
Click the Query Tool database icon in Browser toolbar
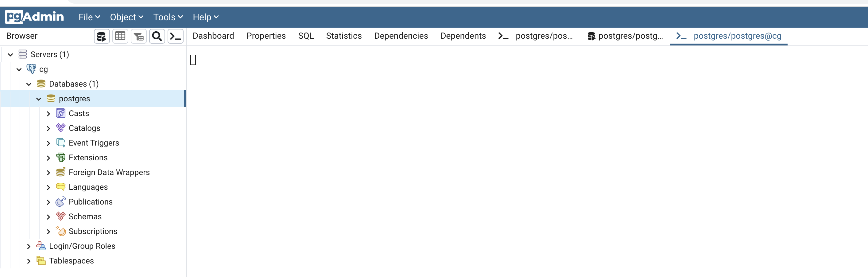point(101,36)
